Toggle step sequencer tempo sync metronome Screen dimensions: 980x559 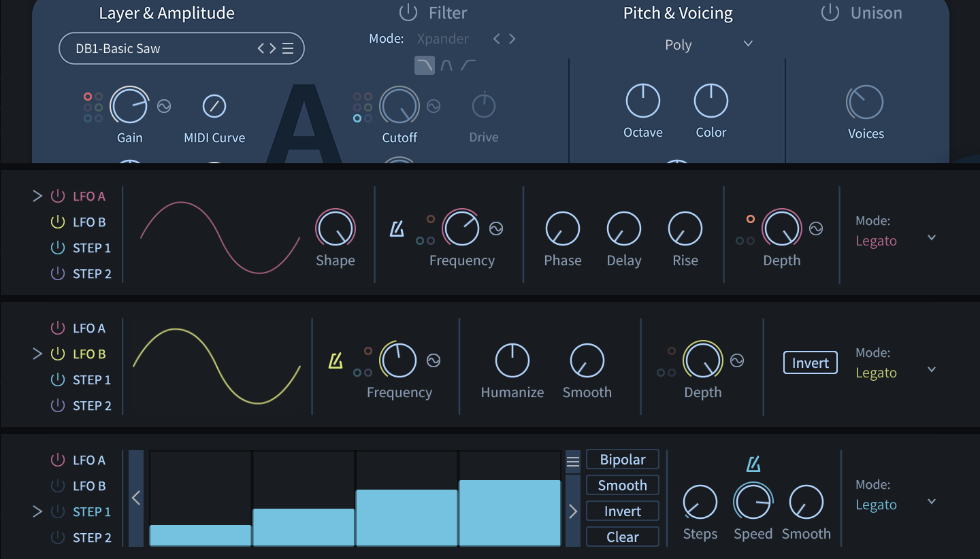[x=753, y=464]
